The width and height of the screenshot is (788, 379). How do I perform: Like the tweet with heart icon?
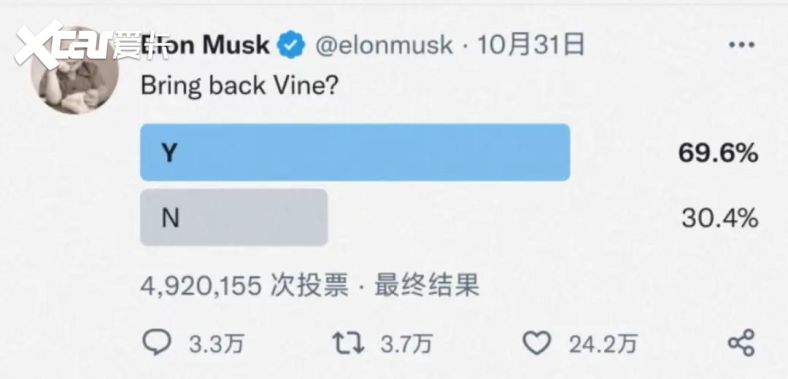(x=537, y=343)
